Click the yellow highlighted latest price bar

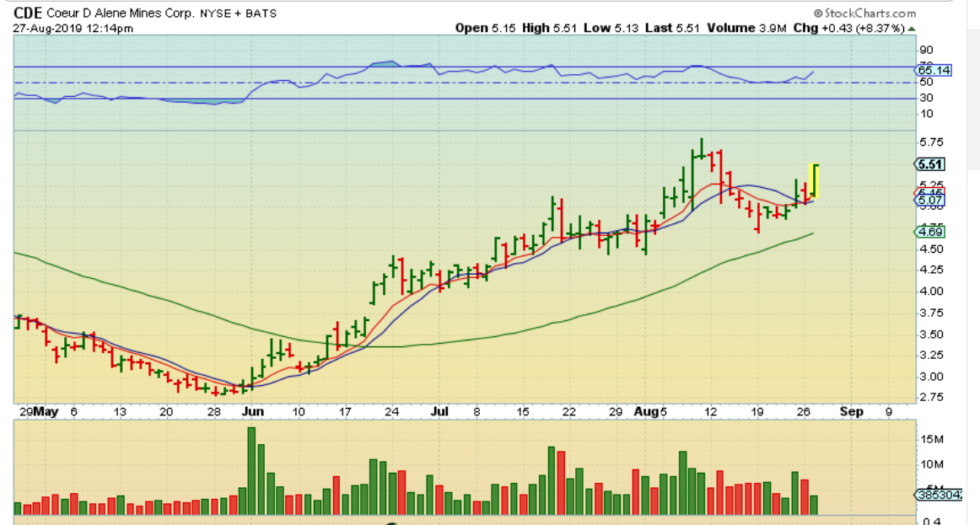[x=814, y=181]
